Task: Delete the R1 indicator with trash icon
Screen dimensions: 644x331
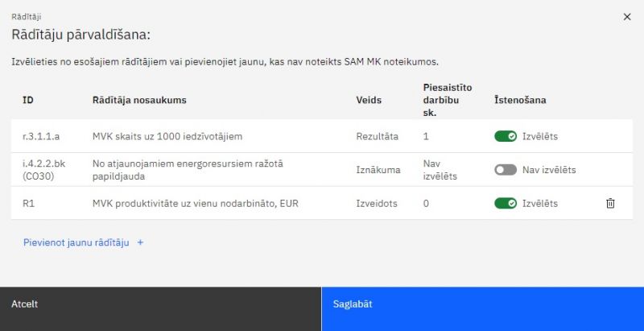Action: pos(610,204)
